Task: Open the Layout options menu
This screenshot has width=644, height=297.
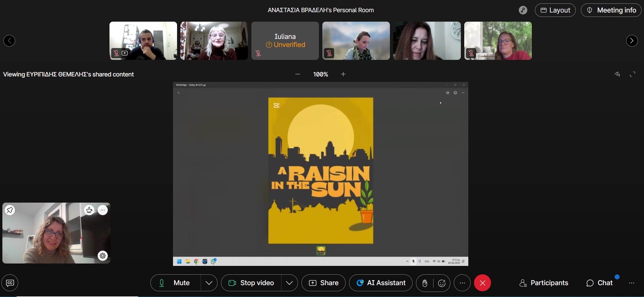Action: click(x=555, y=10)
